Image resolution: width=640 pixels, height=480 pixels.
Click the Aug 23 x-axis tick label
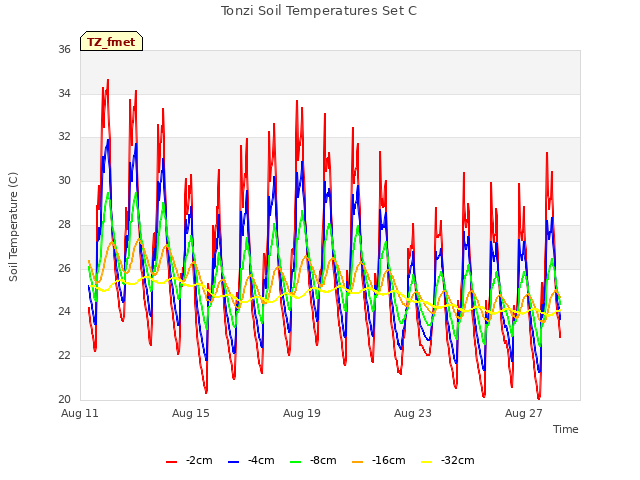[x=413, y=413]
